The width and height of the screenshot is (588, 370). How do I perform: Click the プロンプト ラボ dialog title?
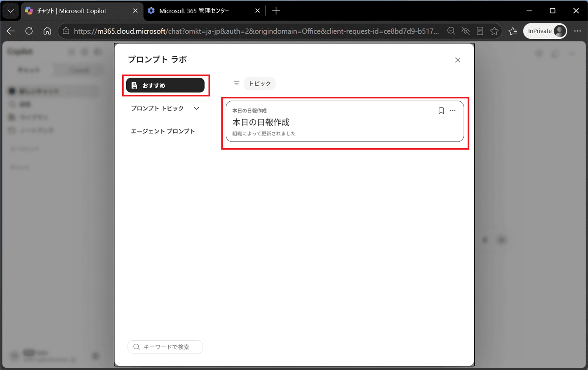click(x=157, y=60)
